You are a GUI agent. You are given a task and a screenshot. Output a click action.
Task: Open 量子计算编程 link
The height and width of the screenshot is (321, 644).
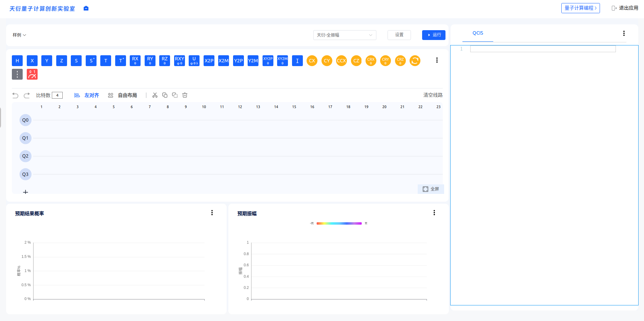[581, 8]
